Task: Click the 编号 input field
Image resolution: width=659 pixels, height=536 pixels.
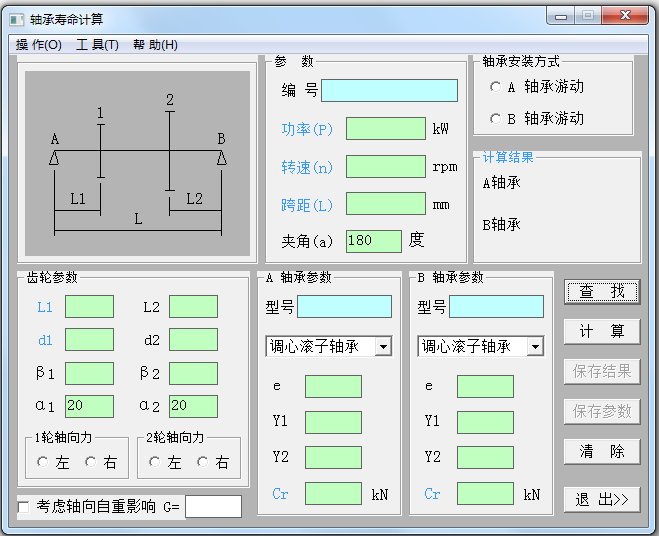Action: point(389,91)
